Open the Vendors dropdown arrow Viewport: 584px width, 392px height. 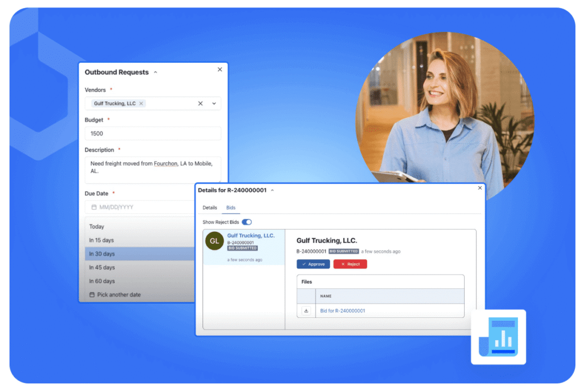[x=214, y=104]
